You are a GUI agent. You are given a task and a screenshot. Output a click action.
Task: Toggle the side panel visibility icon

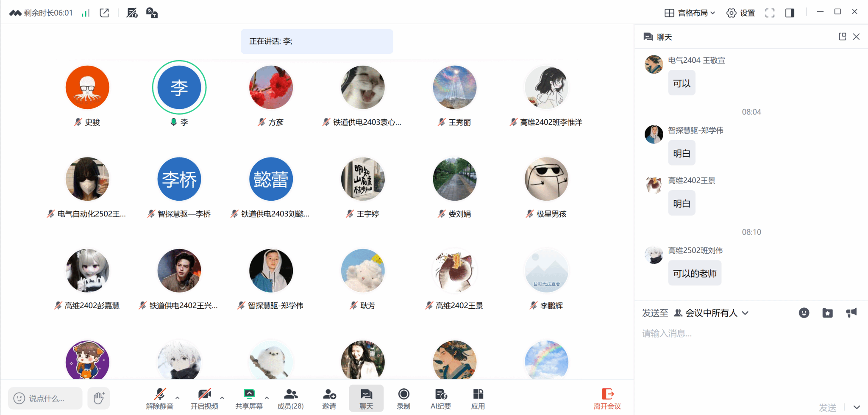pyautogui.click(x=790, y=13)
